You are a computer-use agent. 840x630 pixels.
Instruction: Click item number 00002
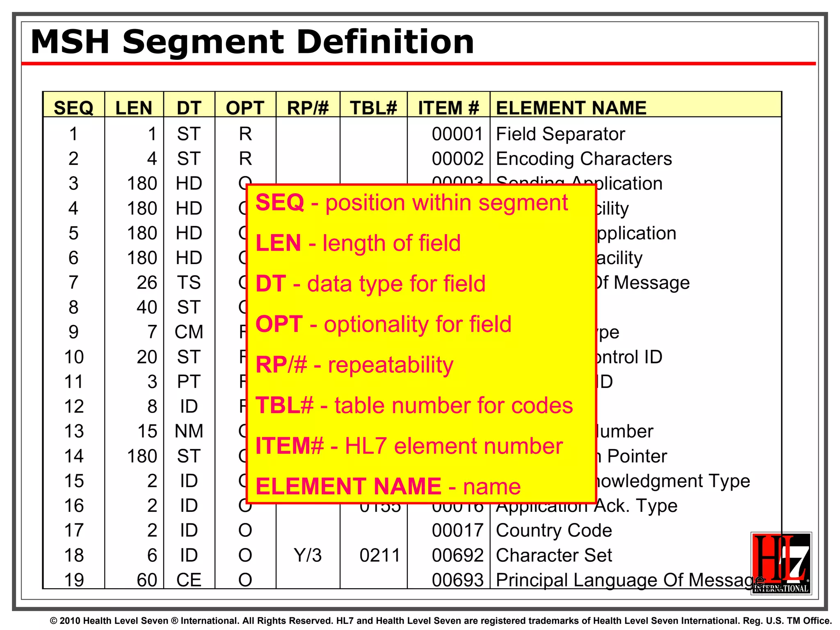(x=457, y=159)
